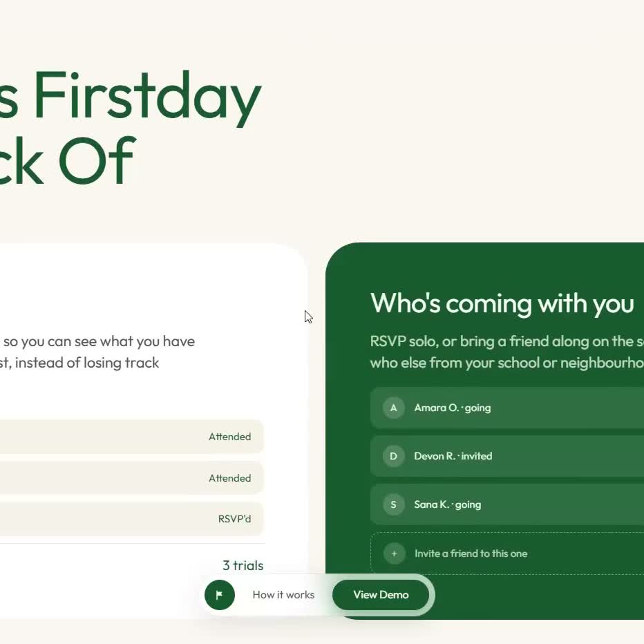Open the Amara O. going row
This screenshot has width=644, height=644.
507,408
